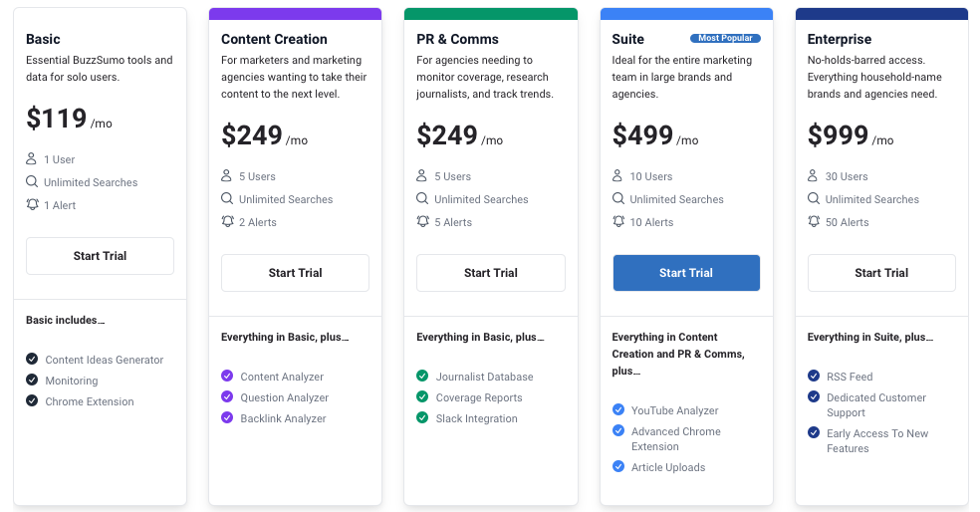Click the alert bell icon in Enterprise plan
This screenshot has width=980, height=512.
click(x=814, y=222)
